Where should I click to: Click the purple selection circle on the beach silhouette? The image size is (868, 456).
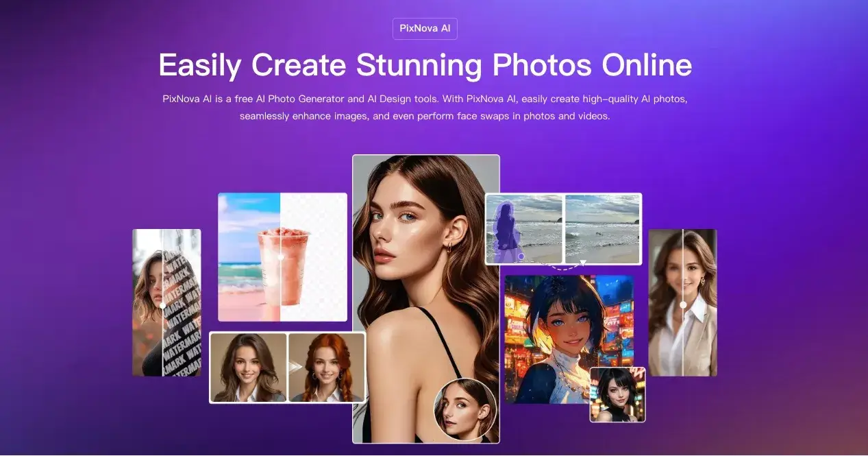[521, 256]
